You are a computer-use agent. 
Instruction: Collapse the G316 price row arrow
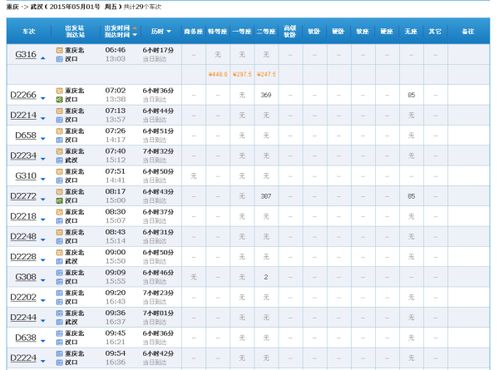click(x=43, y=58)
